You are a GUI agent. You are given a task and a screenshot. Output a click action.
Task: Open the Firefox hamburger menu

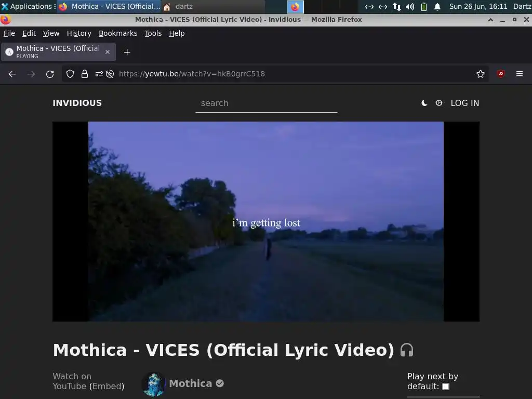[x=520, y=74]
